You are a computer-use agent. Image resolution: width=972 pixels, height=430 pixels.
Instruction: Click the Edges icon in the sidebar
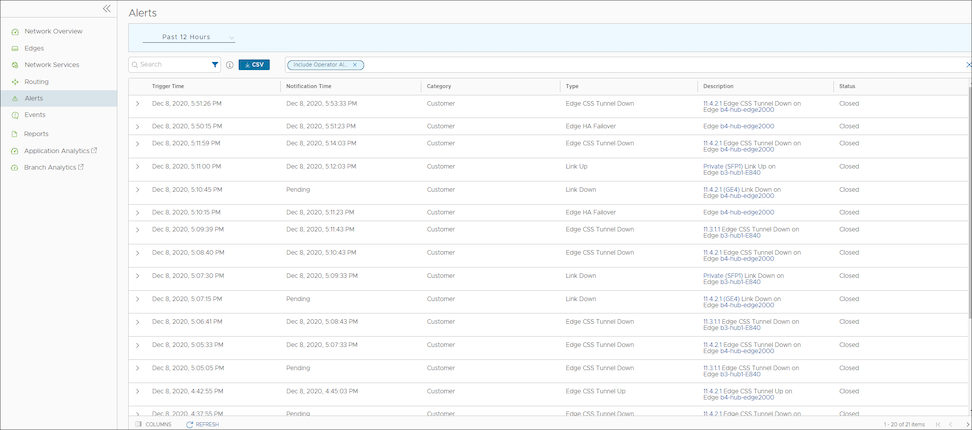click(15, 48)
